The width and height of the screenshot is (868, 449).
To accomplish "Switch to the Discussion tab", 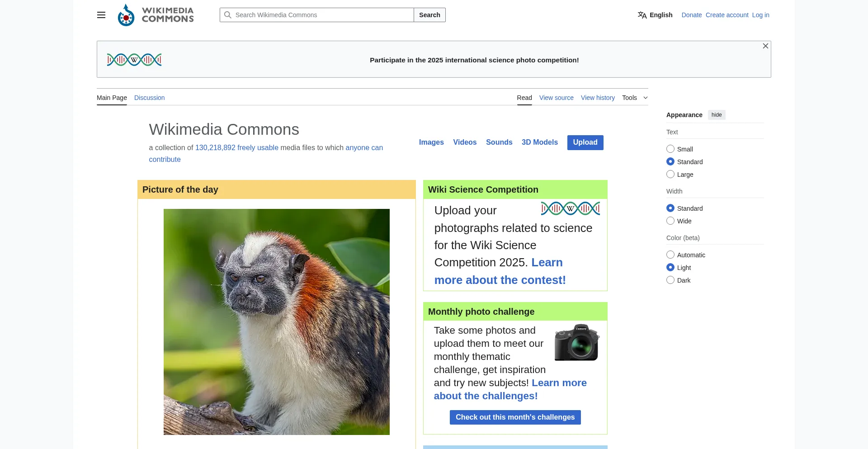I will click(149, 98).
